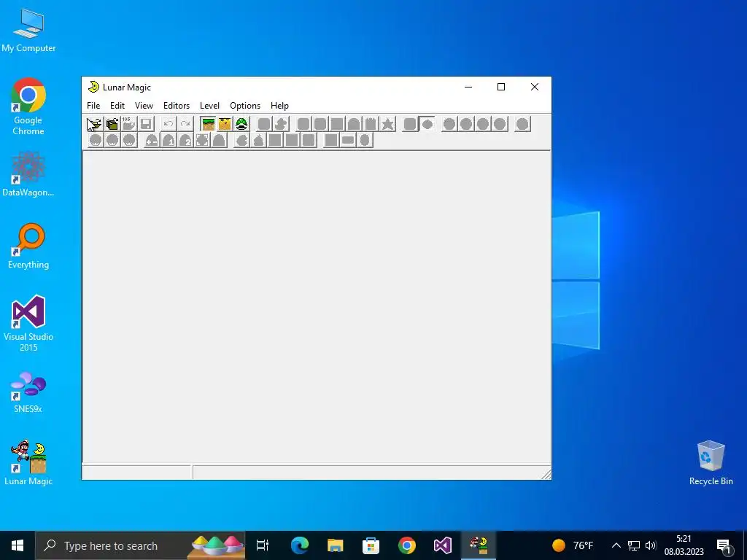747x560 pixels.
Task: Open Chrome from the taskbar
Action: pyautogui.click(x=407, y=545)
